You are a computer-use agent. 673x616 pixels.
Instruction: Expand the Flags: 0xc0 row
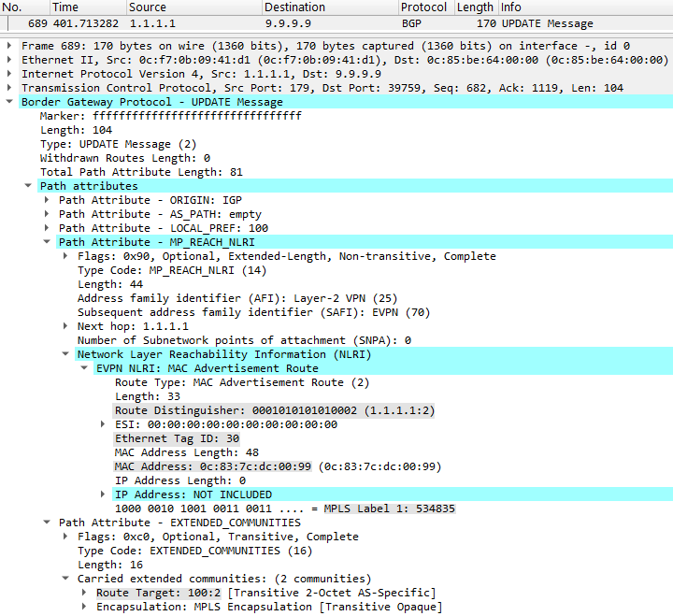[65, 537]
